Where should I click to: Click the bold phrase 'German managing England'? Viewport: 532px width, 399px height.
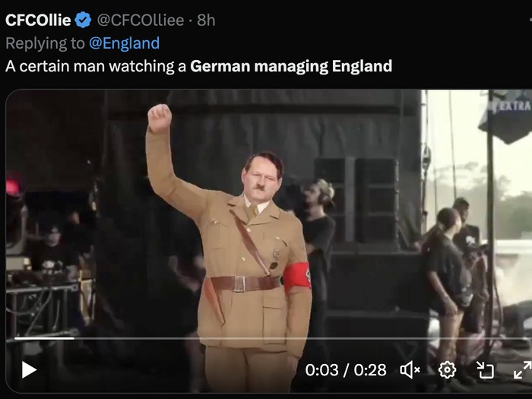coord(291,66)
